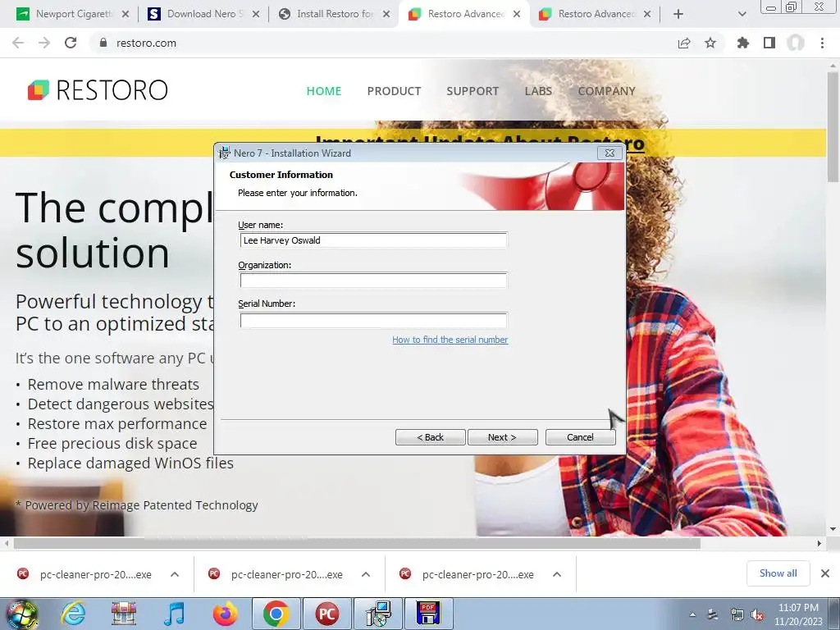This screenshot has height=630, width=840.
Task: Click the Restoro logo
Action: 98,90
